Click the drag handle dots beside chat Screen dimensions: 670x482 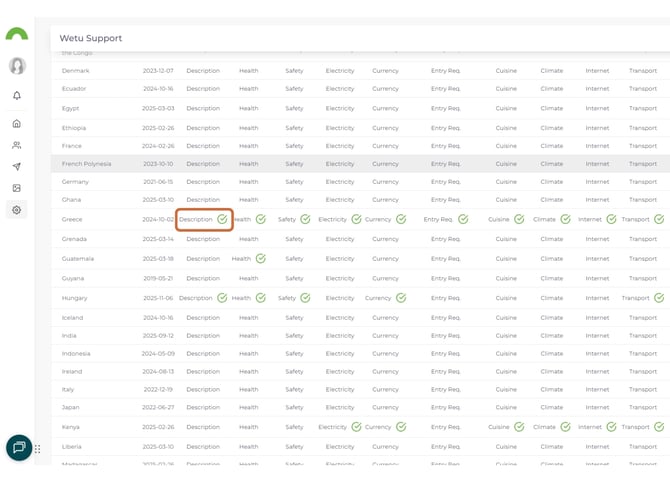tap(38, 449)
